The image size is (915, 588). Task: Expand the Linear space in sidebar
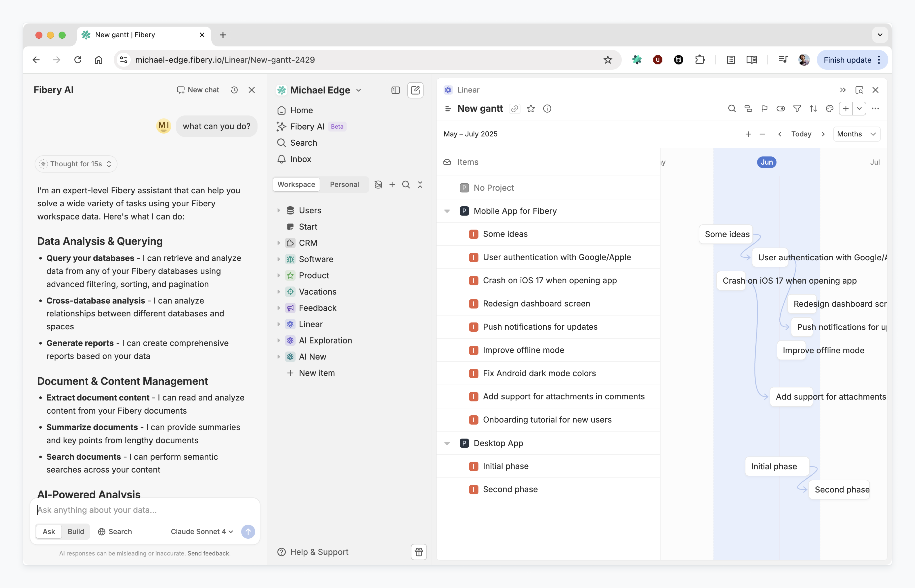279,324
